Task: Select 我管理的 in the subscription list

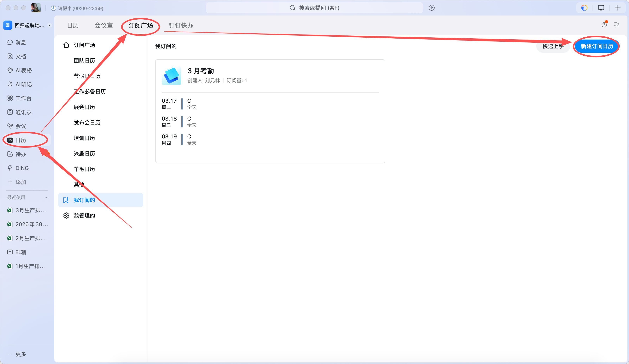Action: click(x=84, y=215)
